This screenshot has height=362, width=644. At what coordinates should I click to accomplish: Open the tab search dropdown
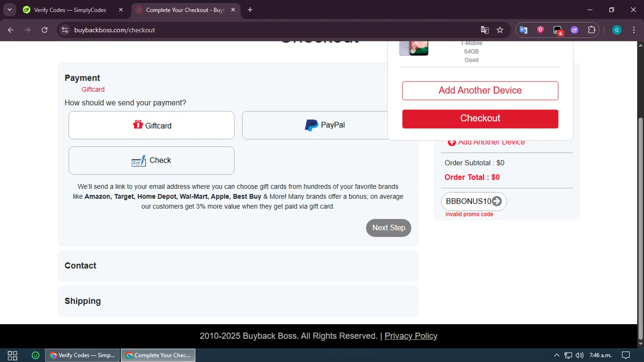[x=9, y=10]
